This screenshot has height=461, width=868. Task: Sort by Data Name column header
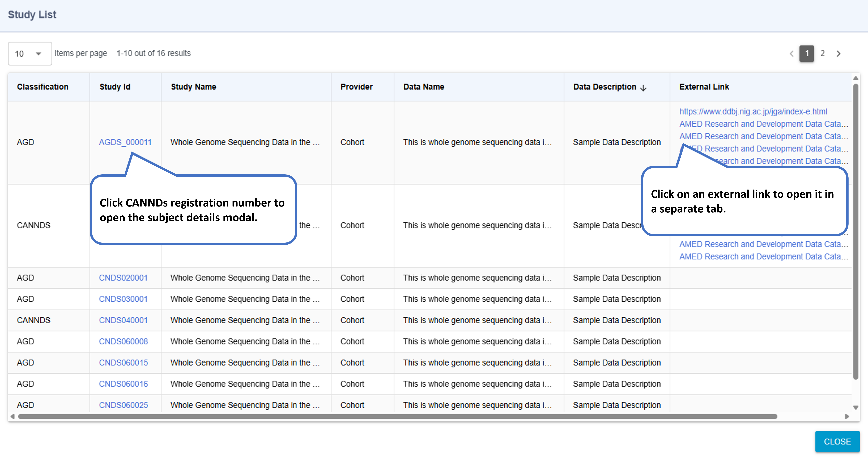click(x=424, y=87)
